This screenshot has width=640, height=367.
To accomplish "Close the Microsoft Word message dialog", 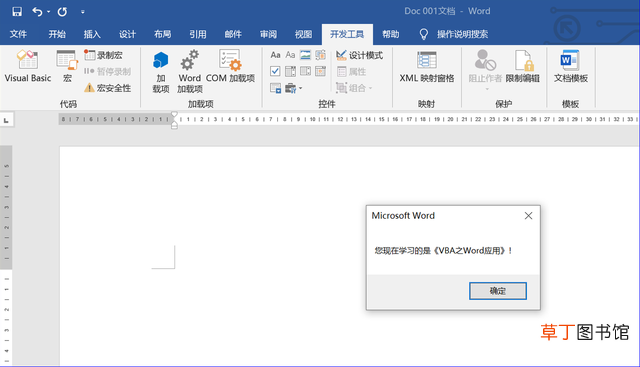I will click(x=528, y=216).
